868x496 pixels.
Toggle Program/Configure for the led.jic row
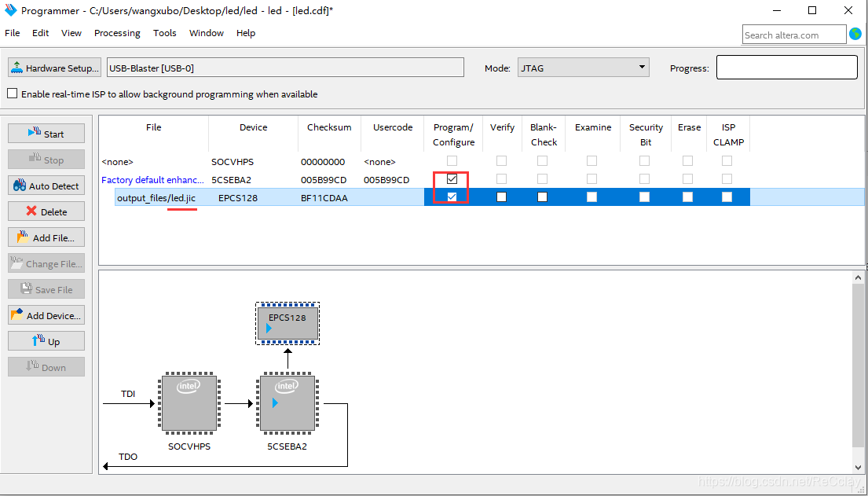[x=452, y=197]
